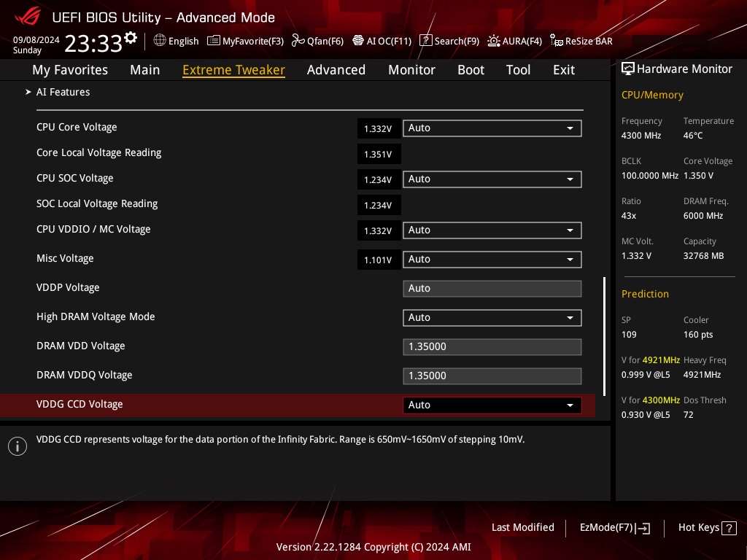747x560 pixels.
Task: Open CPU SOC Voltage dropdown
Action: point(492,179)
